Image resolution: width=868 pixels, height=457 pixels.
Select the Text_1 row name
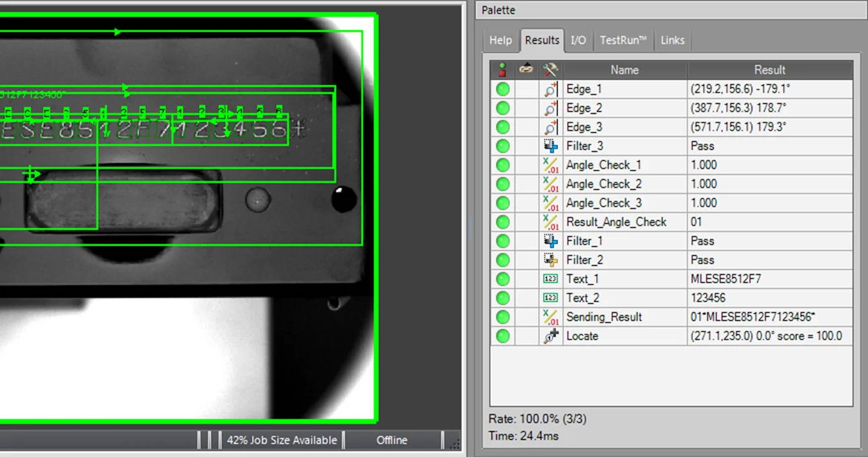pos(581,279)
